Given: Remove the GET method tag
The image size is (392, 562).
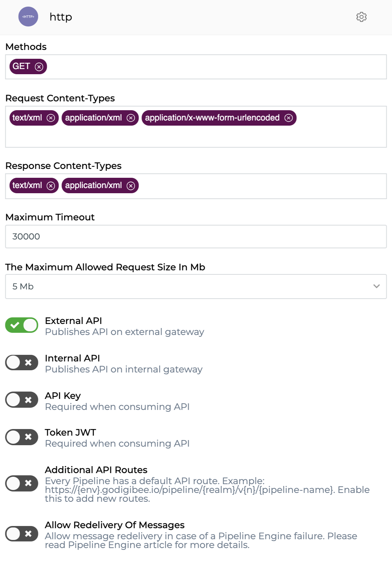Looking at the screenshot, I should [39, 67].
